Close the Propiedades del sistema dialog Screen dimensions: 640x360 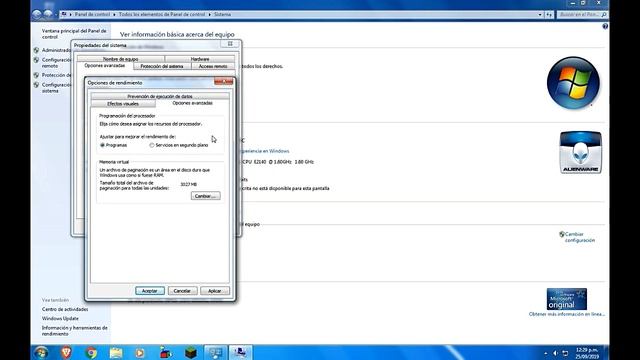tap(230, 44)
